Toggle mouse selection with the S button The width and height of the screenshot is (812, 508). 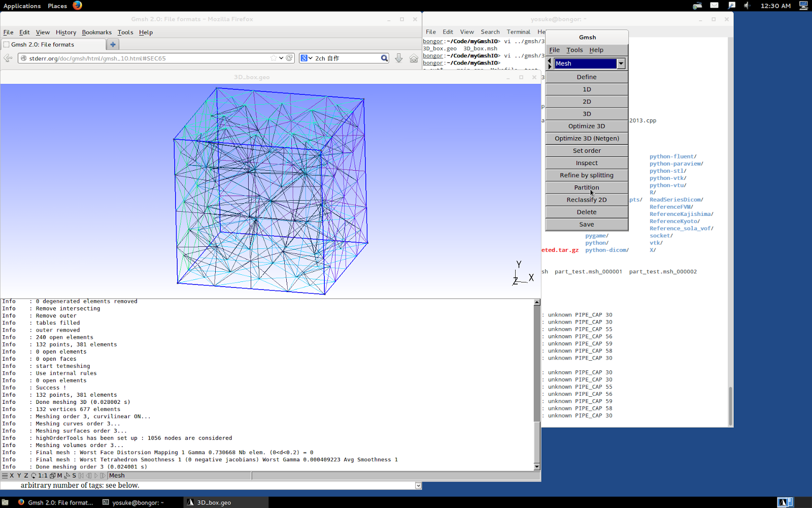coord(74,476)
